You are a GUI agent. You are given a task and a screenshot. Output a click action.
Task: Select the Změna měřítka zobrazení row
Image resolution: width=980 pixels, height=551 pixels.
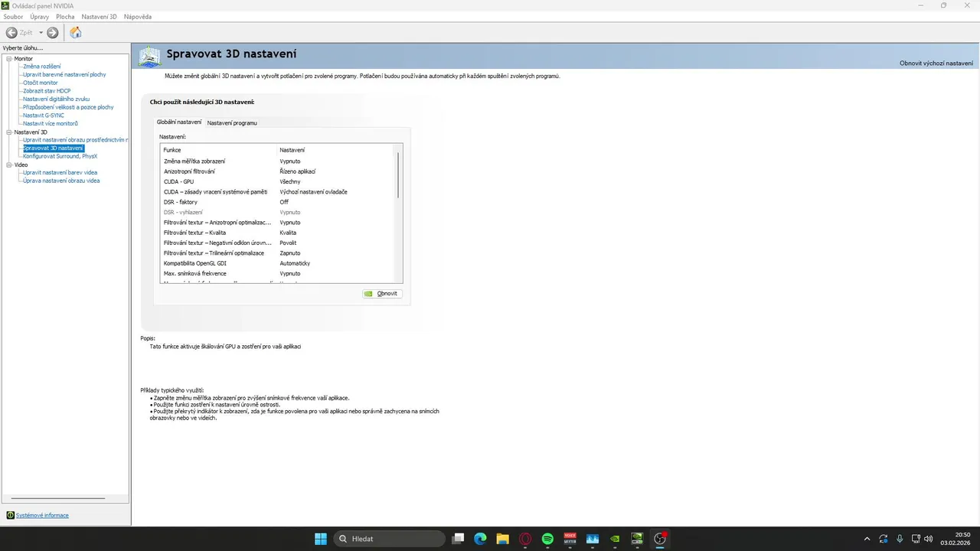click(x=277, y=161)
